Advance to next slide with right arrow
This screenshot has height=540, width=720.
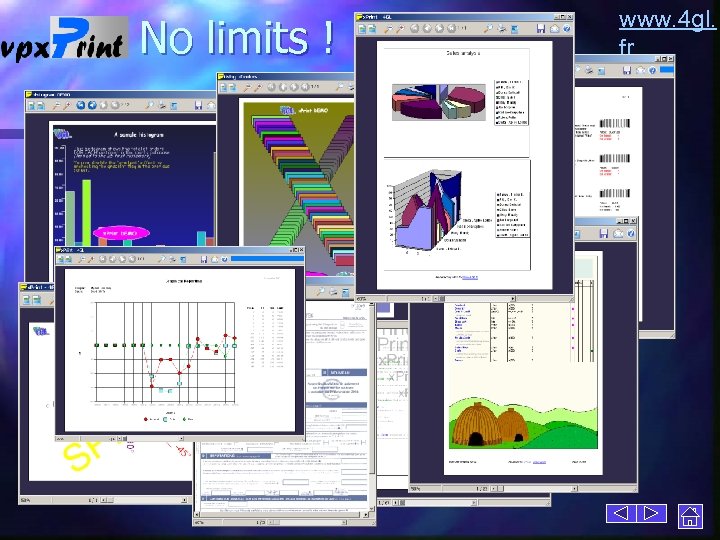[651, 513]
